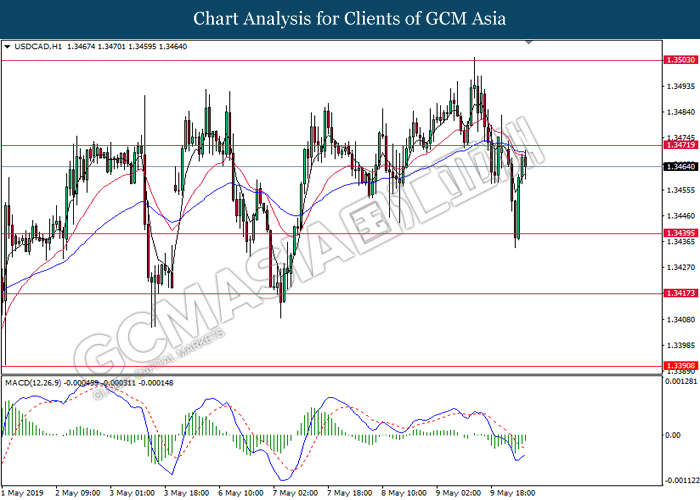Click the 1 May 2019 date label

tap(26, 492)
